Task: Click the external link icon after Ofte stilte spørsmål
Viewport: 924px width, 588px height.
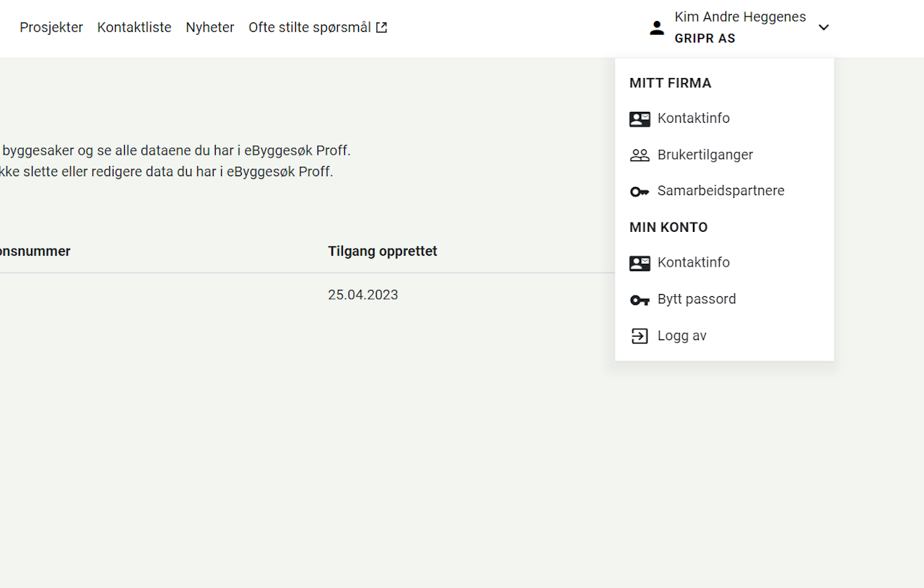Action: [381, 27]
